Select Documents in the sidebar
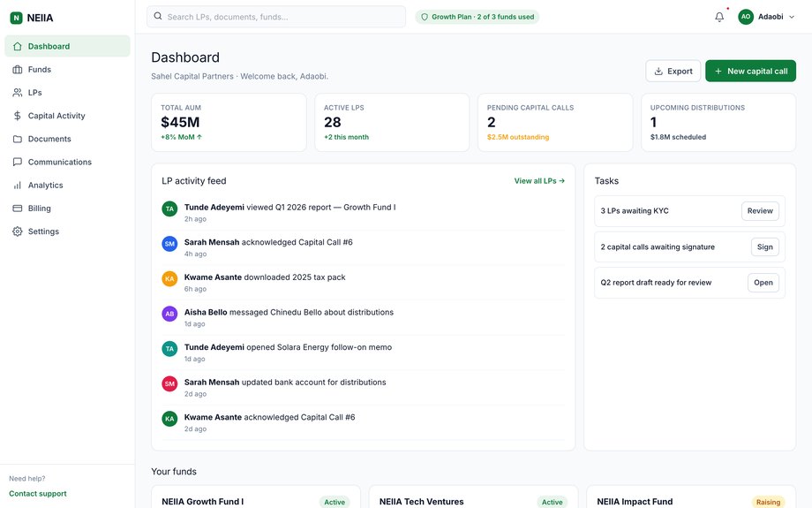The image size is (812, 508). point(67,139)
